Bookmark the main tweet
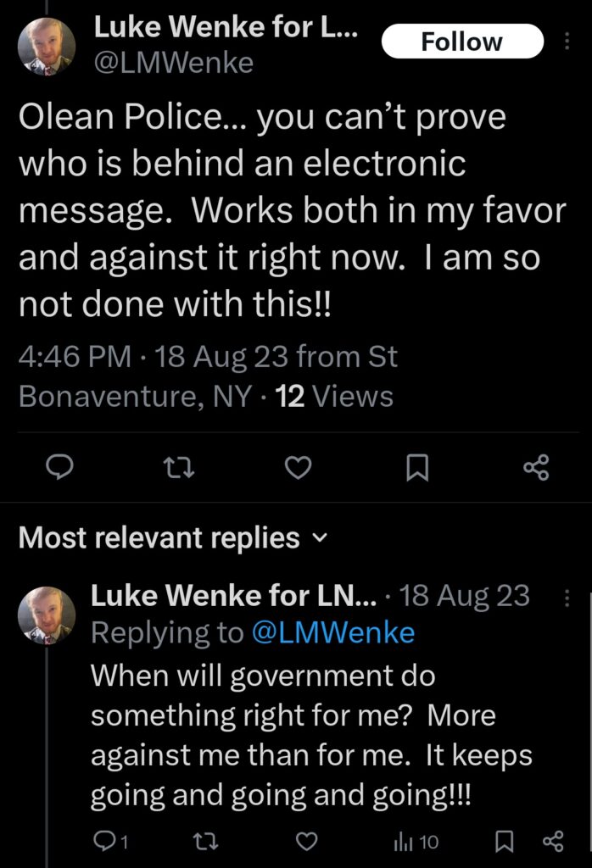The width and height of the screenshot is (592, 868). pyautogui.click(x=416, y=467)
